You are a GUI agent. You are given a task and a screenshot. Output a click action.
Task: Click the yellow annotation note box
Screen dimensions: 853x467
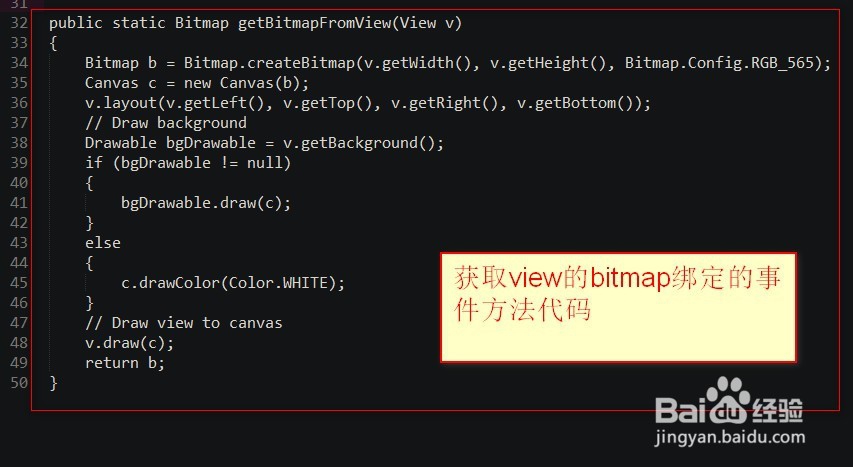click(619, 307)
